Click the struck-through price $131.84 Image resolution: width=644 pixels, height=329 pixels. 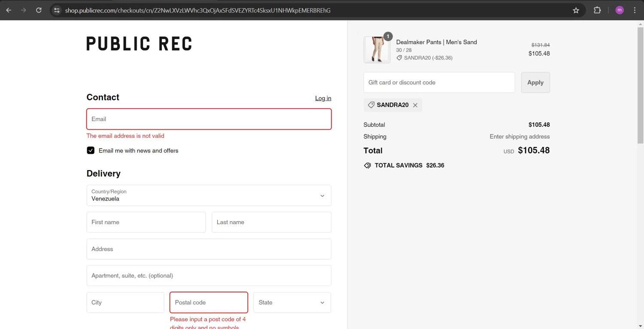pyautogui.click(x=541, y=45)
